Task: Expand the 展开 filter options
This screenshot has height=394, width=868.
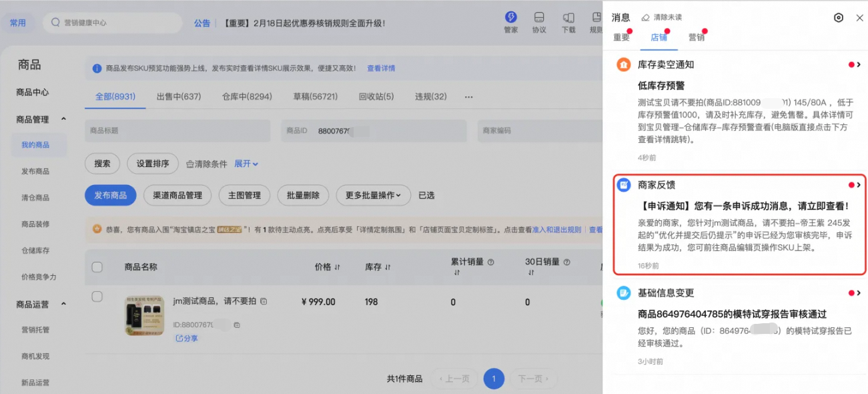Action: [246, 164]
